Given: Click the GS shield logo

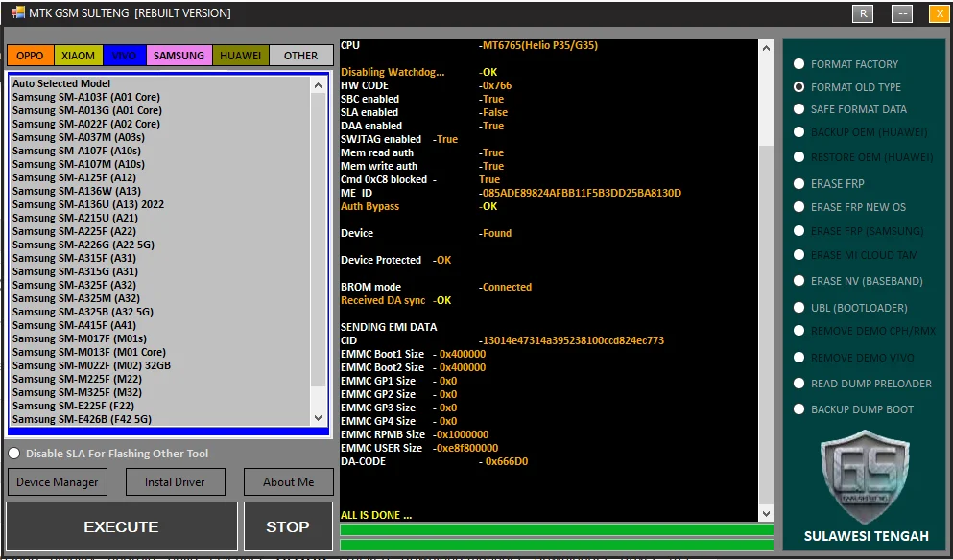Looking at the screenshot, I should tap(865, 478).
